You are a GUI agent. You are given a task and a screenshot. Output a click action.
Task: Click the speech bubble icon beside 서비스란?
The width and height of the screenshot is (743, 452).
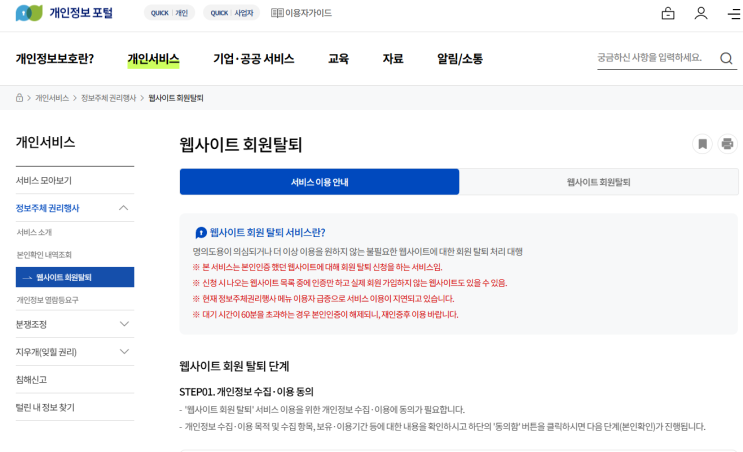pyautogui.click(x=201, y=233)
